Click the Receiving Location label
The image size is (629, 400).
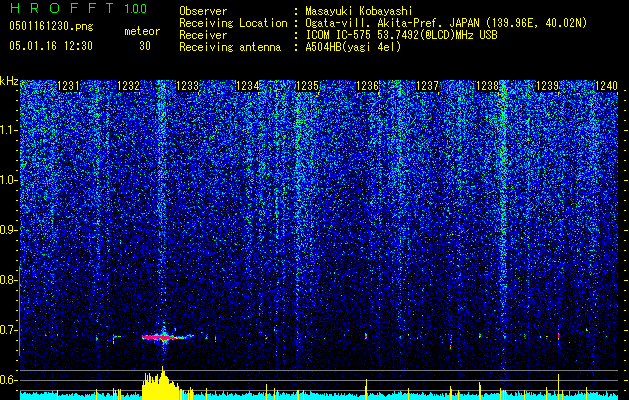pos(233,23)
